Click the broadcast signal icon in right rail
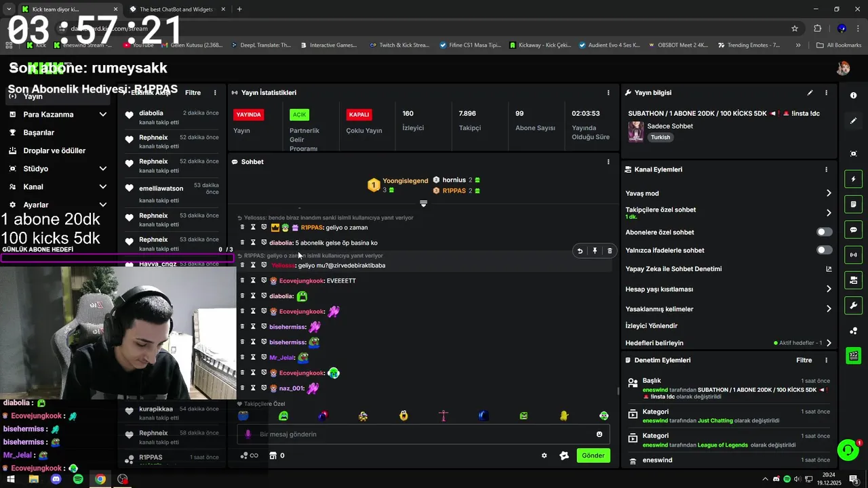The height and width of the screenshot is (488, 868). [854, 255]
